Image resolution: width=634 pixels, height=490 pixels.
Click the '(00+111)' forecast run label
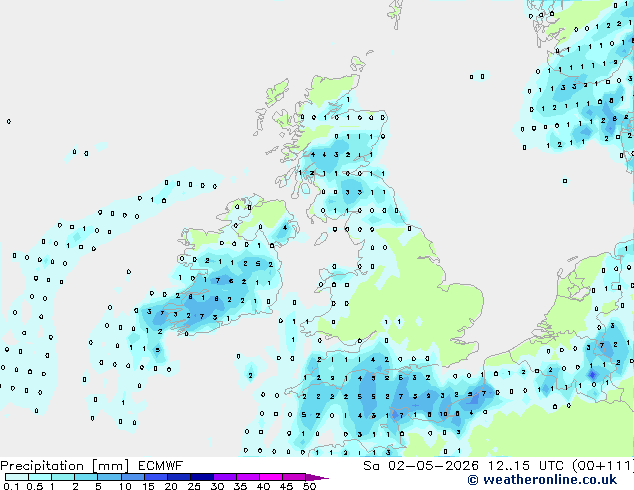[x=603, y=466]
